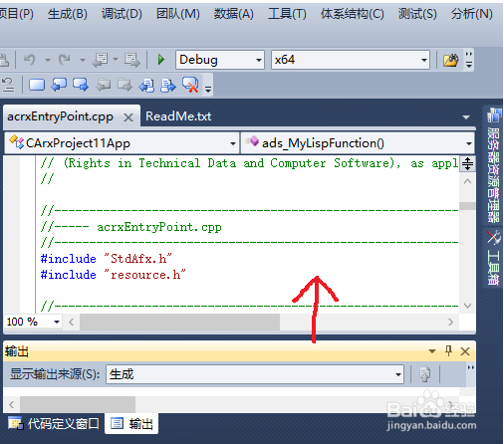Click the editor horizontal scroll left arrow
Screen dimensions: 504x444
(x=72, y=322)
